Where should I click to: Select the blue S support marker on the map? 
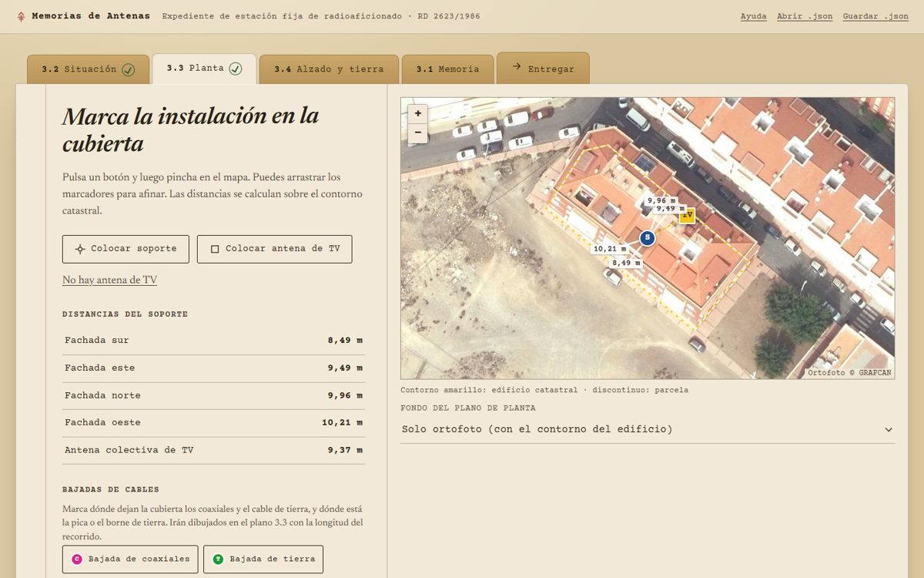(648, 237)
